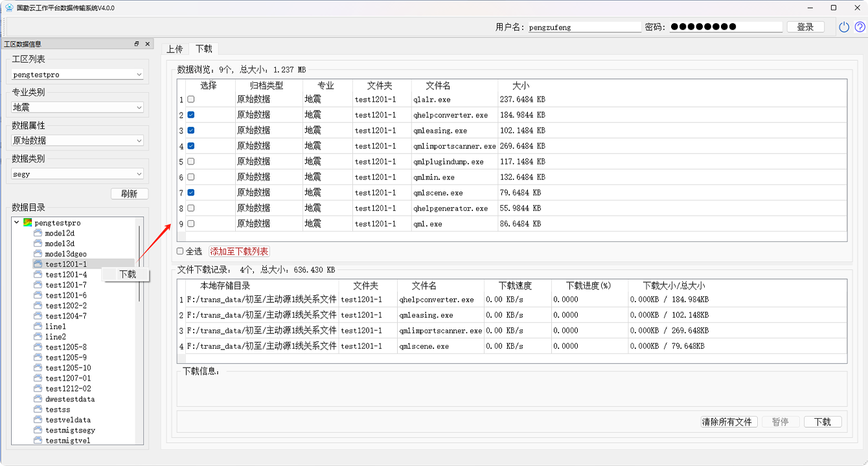868x466 pixels.
Task: Click the testveldata dataset icon
Action: pos(38,419)
